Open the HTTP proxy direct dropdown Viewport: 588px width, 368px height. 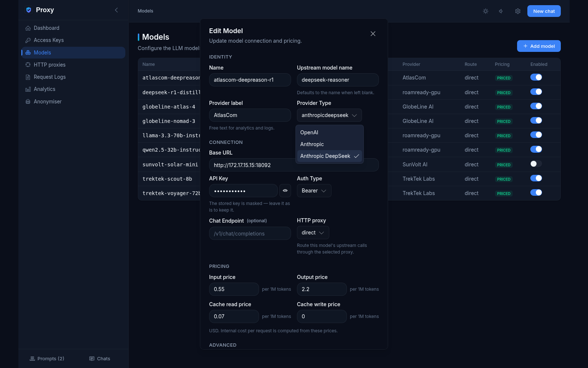pyautogui.click(x=313, y=233)
